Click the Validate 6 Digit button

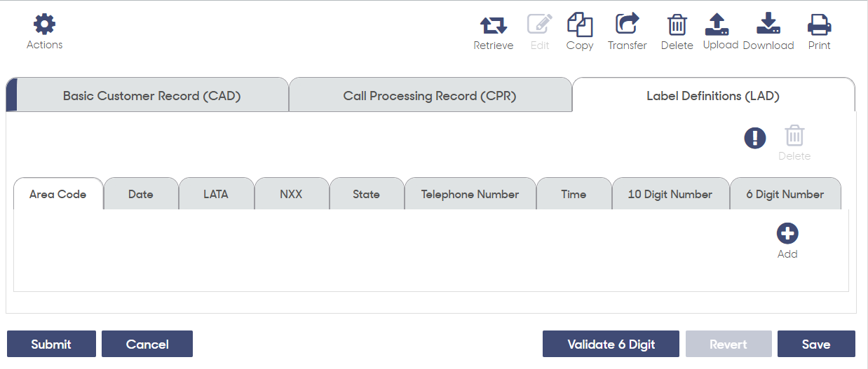click(611, 344)
